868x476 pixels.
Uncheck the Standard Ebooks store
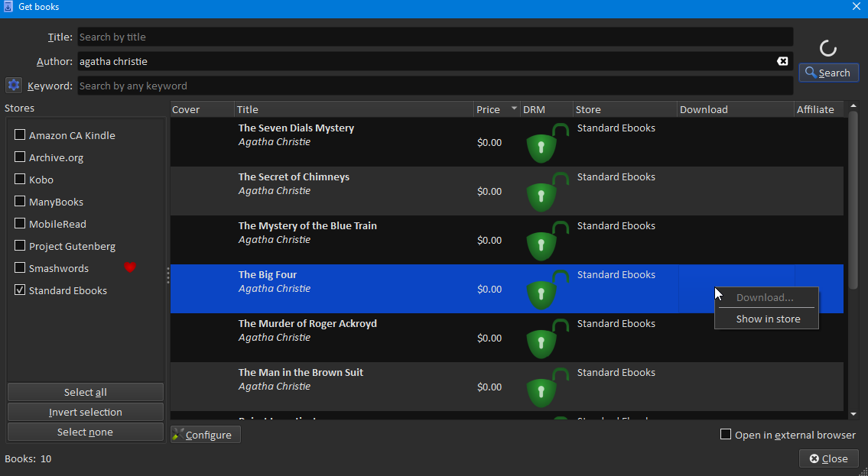pos(21,290)
